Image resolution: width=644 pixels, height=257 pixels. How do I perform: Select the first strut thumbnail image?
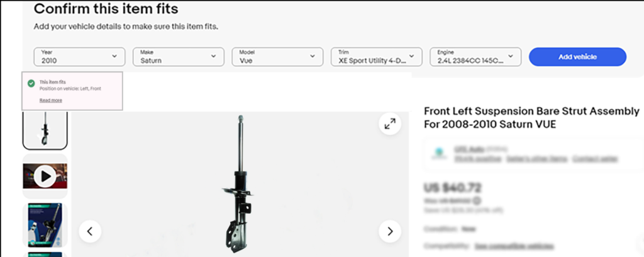(x=45, y=130)
